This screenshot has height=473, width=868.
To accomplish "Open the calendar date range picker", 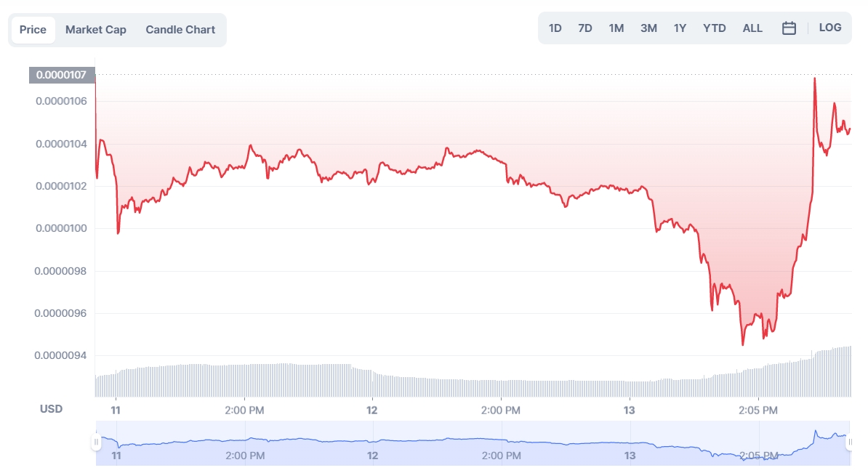I will pyautogui.click(x=789, y=28).
